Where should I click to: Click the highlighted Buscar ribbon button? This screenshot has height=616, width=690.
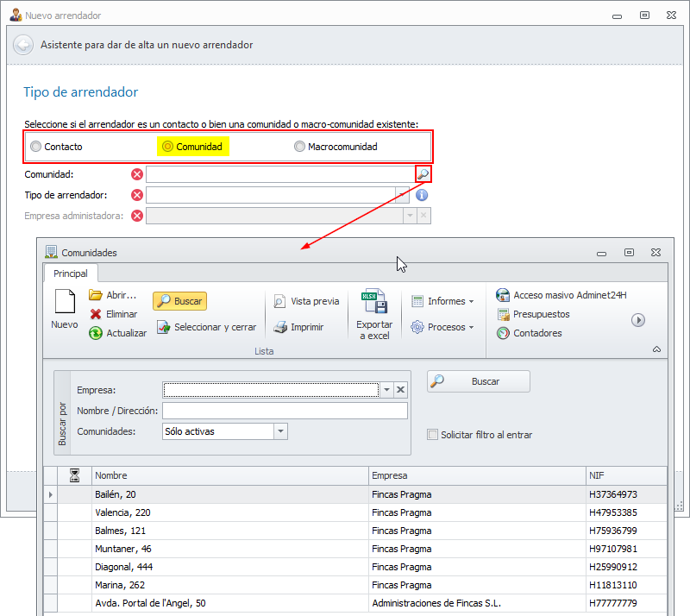coord(180,301)
